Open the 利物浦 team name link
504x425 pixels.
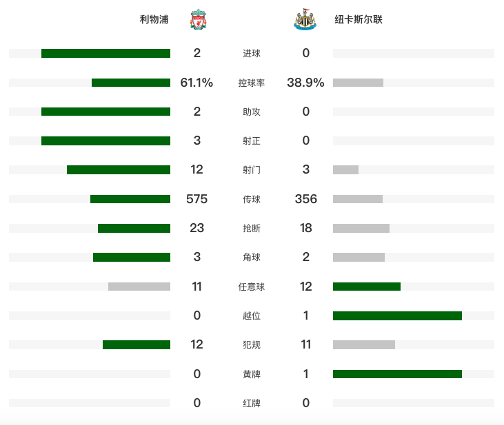point(154,19)
